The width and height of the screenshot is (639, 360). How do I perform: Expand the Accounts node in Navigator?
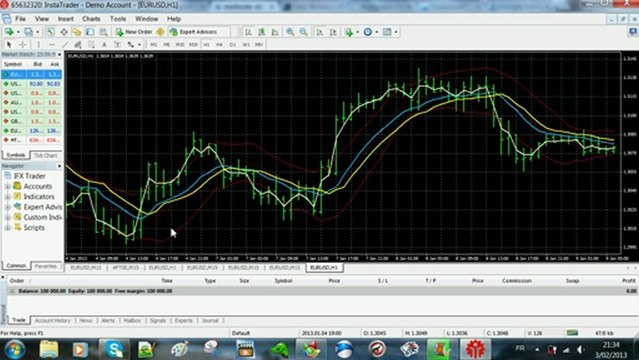tap(7, 186)
